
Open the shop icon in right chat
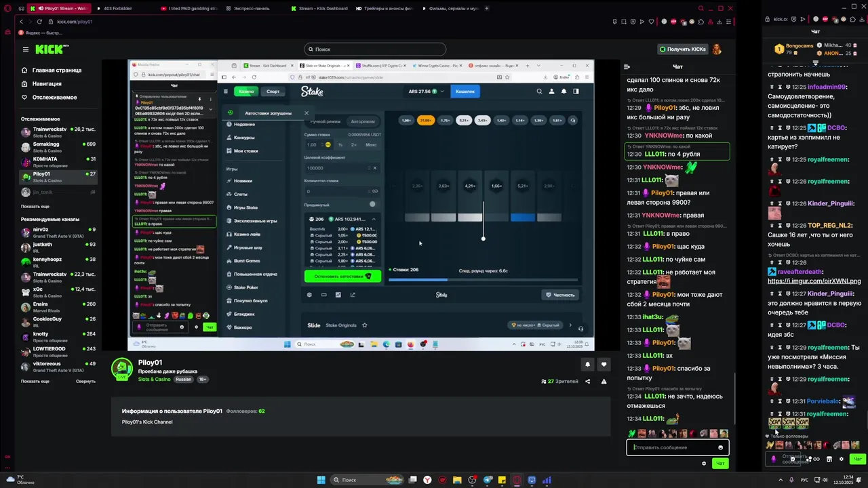pyautogui.click(x=829, y=459)
